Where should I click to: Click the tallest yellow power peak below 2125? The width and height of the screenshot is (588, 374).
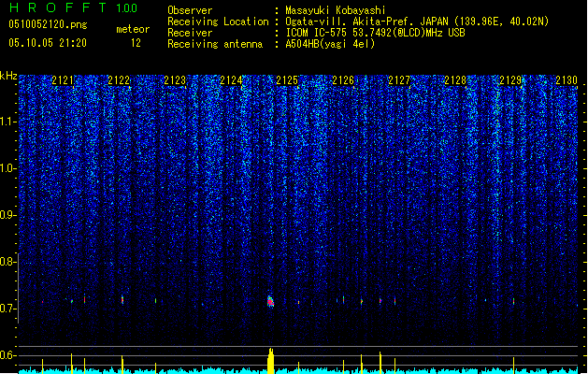[x=271, y=361]
